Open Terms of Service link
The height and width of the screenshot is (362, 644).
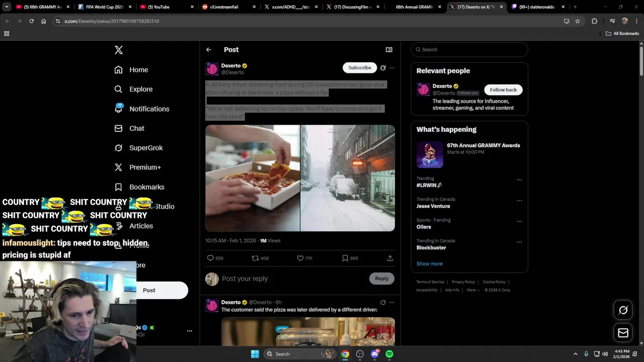click(x=430, y=282)
